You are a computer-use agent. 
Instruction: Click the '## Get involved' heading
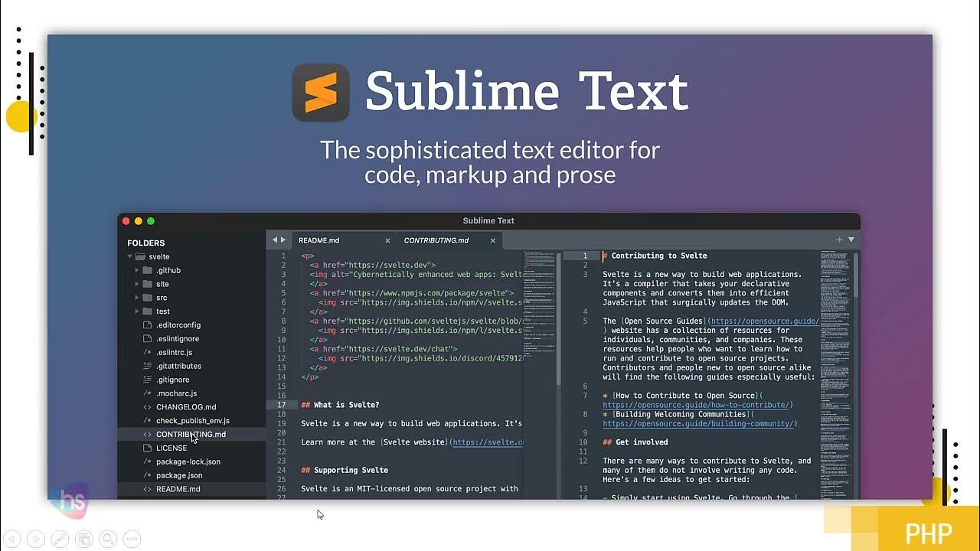635,442
